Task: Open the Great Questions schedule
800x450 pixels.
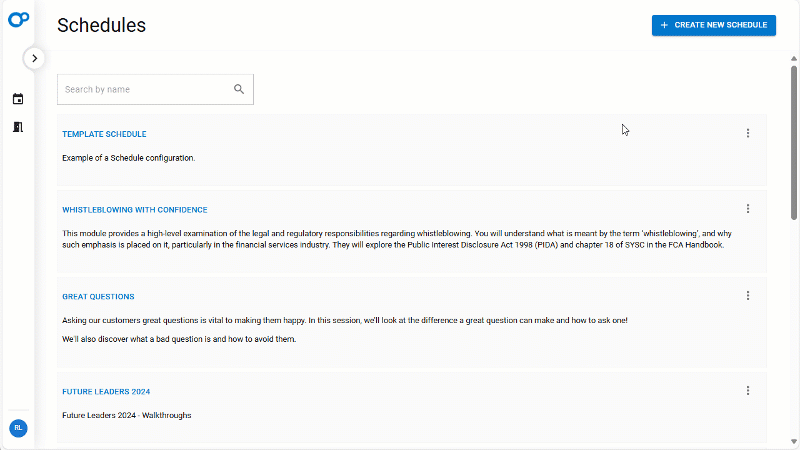Action: (x=98, y=296)
